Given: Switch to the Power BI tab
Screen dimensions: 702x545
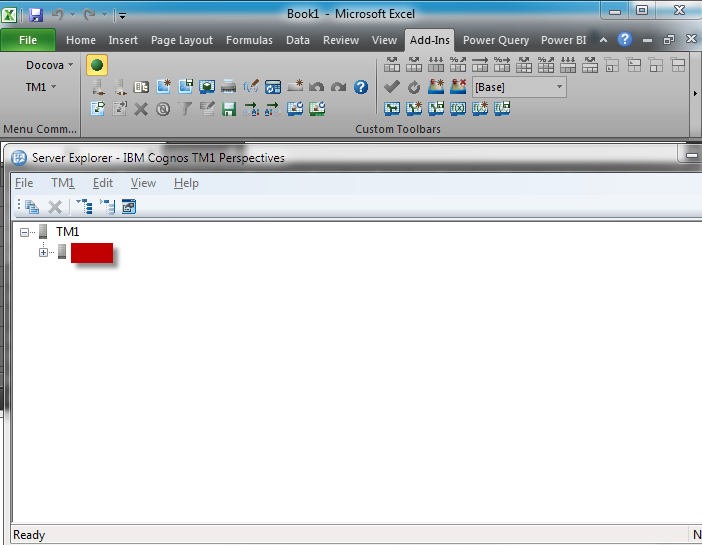Looking at the screenshot, I should click(x=563, y=40).
